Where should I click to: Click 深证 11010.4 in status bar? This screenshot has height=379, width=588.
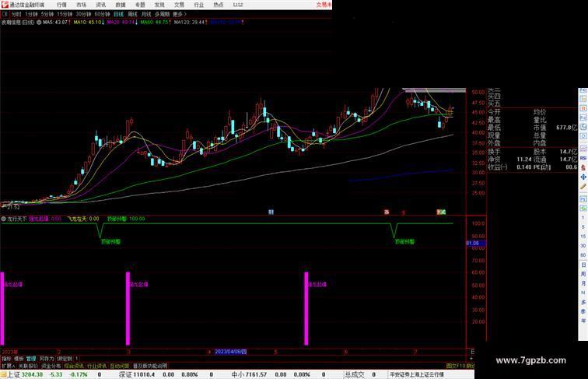click(137, 374)
